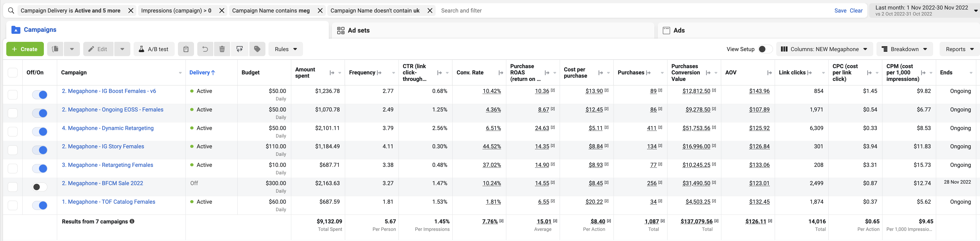Click the clipboard paste icon in toolbar

click(186, 49)
